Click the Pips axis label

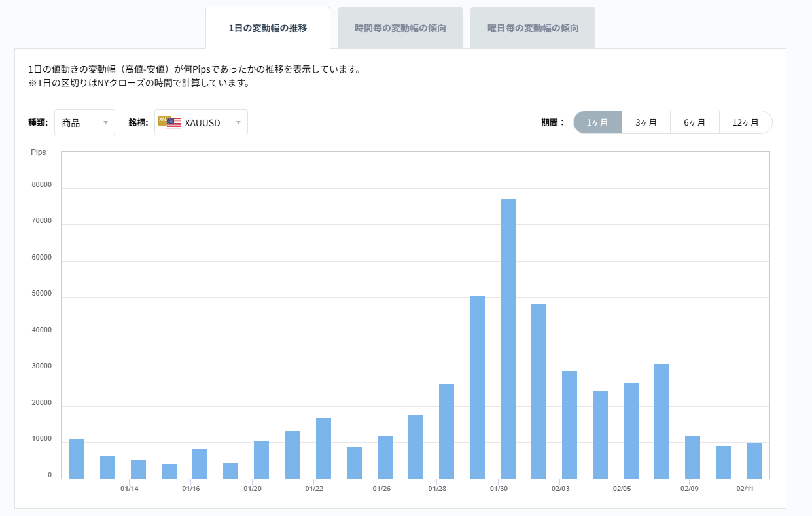point(39,152)
